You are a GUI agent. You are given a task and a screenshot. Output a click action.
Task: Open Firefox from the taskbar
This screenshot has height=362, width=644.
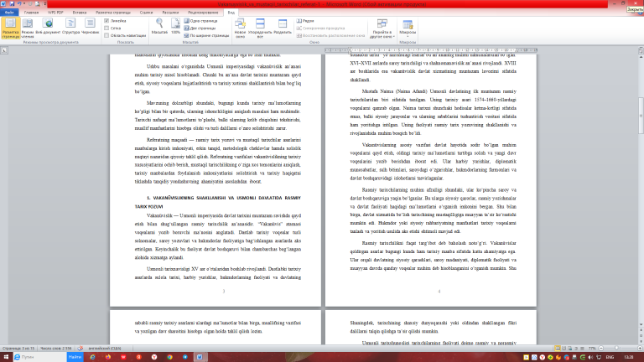108,357
